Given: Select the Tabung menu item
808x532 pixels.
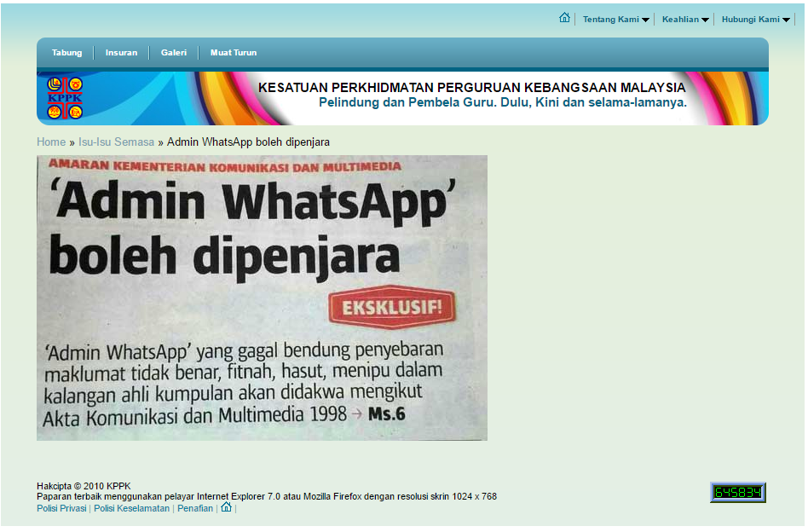Looking at the screenshot, I should 67,53.
